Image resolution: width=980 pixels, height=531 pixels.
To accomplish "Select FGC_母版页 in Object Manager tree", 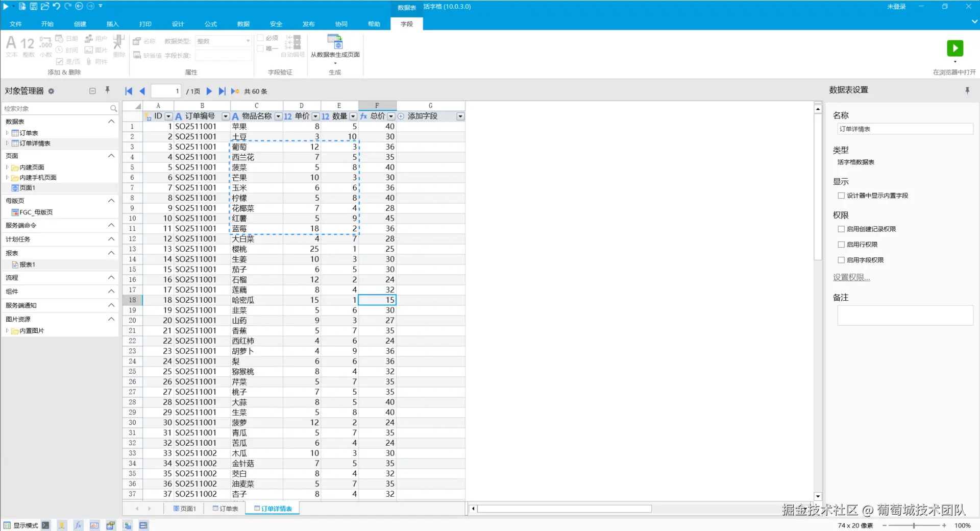I will click(36, 212).
